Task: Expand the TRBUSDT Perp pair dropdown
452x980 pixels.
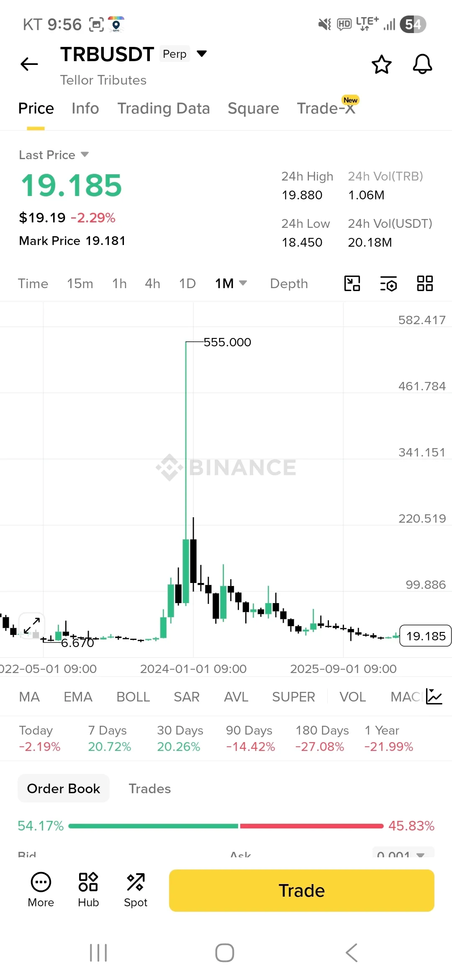Action: click(202, 54)
